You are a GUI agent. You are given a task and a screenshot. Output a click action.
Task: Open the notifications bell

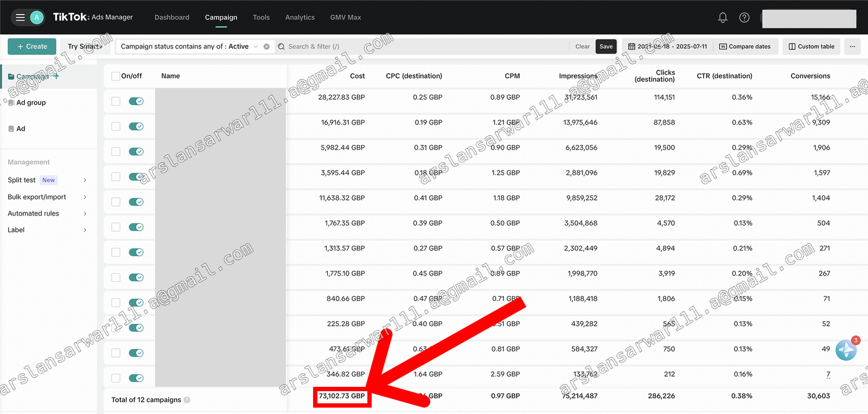point(723,17)
